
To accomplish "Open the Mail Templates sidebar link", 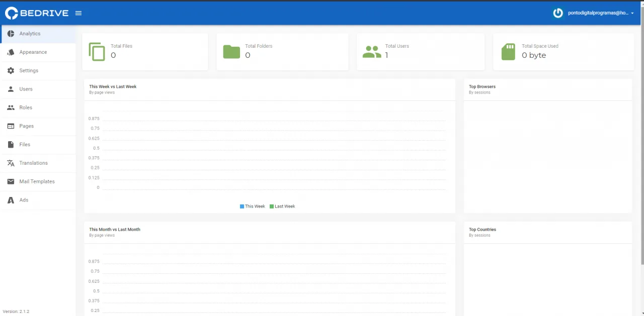I will (x=38, y=181).
